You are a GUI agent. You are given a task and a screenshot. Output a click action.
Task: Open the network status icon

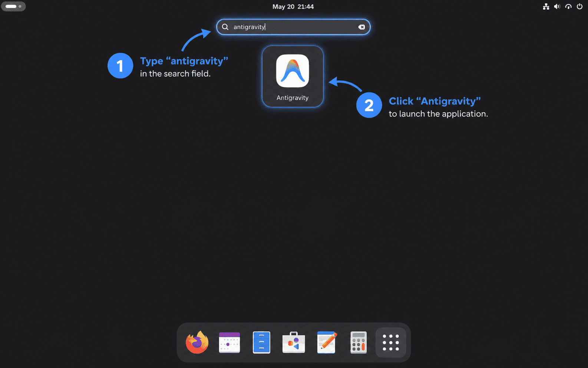click(x=546, y=6)
